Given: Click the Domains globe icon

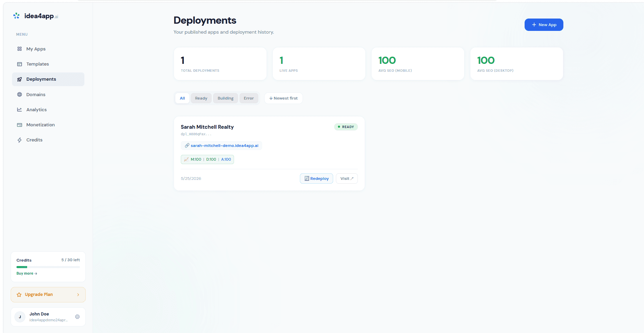Looking at the screenshot, I should 20,94.
